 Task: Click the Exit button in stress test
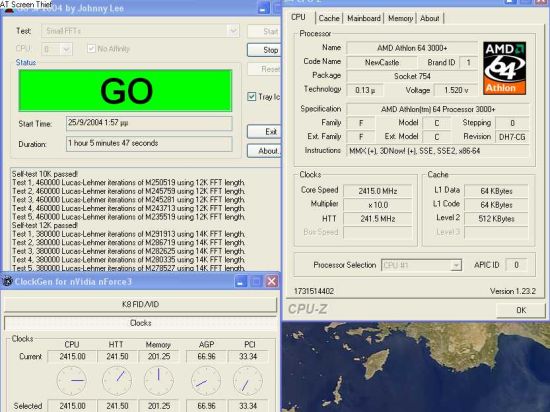tap(264, 131)
